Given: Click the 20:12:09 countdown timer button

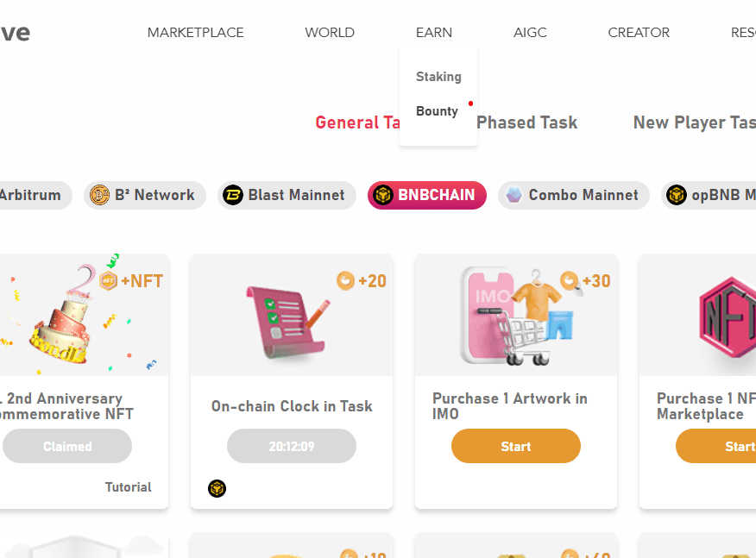Looking at the screenshot, I should click(291, 446).
